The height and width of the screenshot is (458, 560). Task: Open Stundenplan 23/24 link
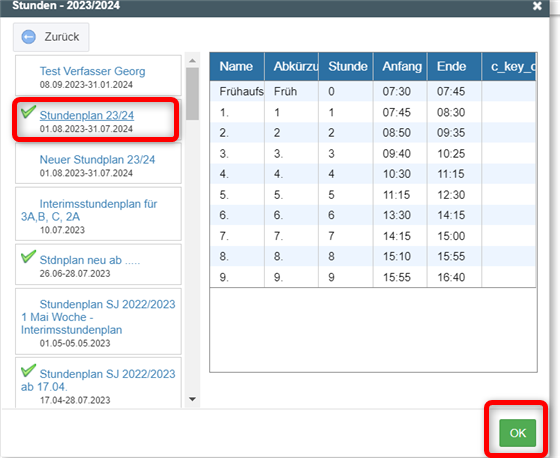(x=87, y=115)
